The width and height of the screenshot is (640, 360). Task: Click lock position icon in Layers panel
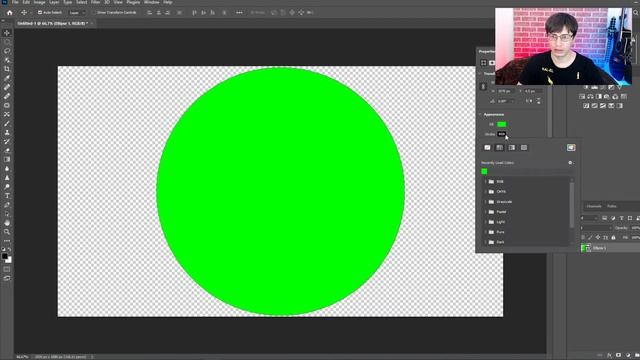pos(598,238)
